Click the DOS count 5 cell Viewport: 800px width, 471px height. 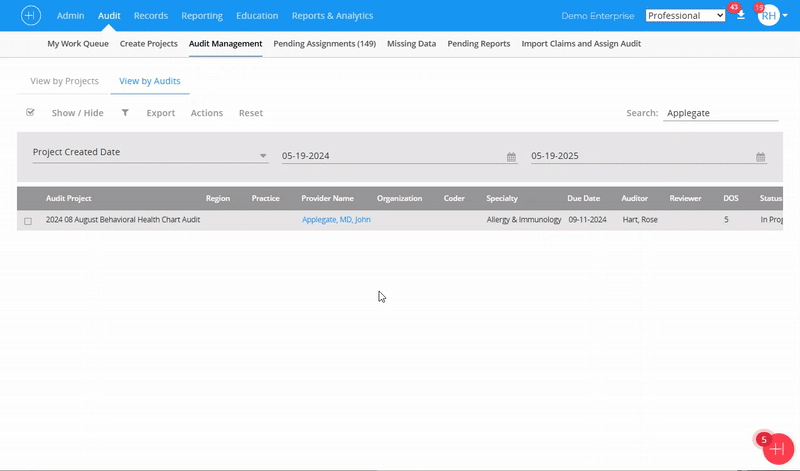click(x=726, y=219)
